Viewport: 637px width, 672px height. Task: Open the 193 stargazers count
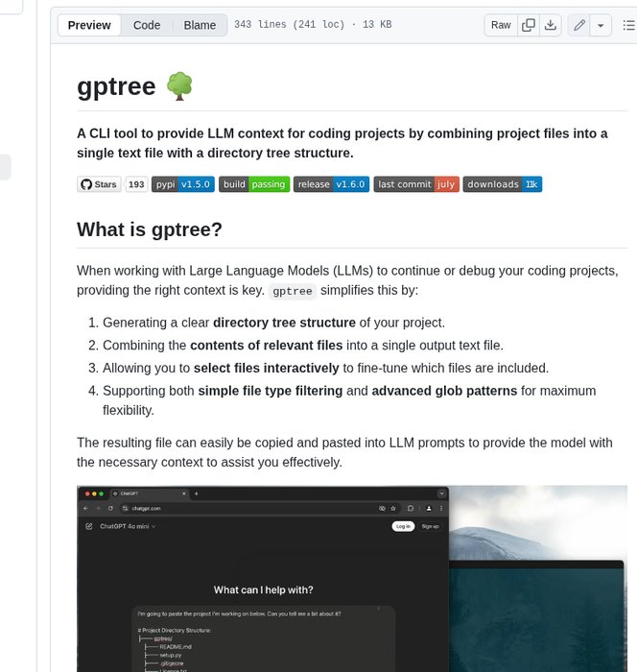click(136, 184)
